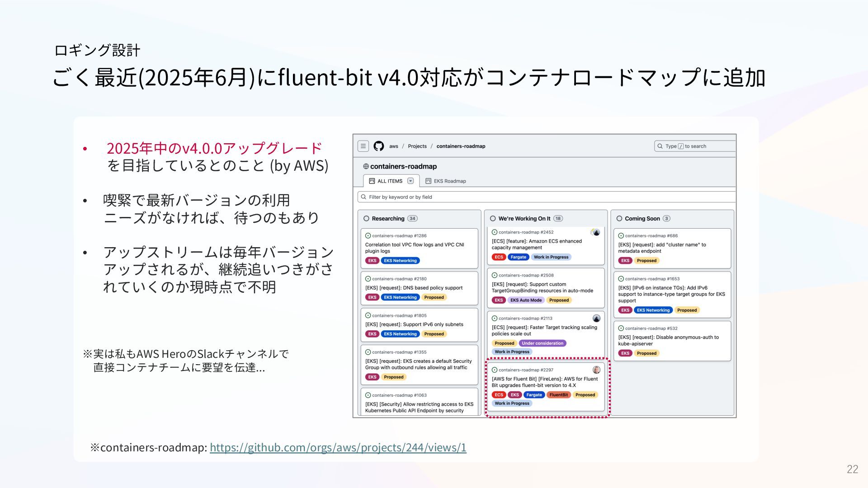Click the containers-roadmap project title heading
This screenshot has width=868, height=488.
[403, 166]
